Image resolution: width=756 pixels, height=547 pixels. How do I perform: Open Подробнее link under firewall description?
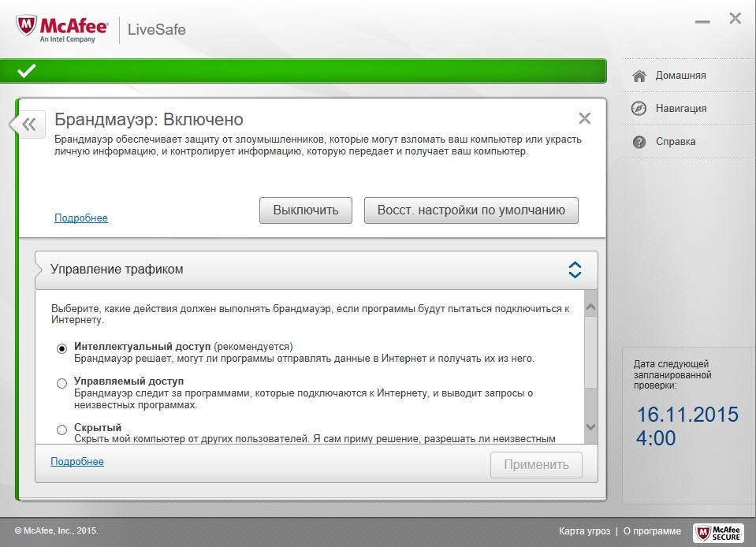pos(81,218)
